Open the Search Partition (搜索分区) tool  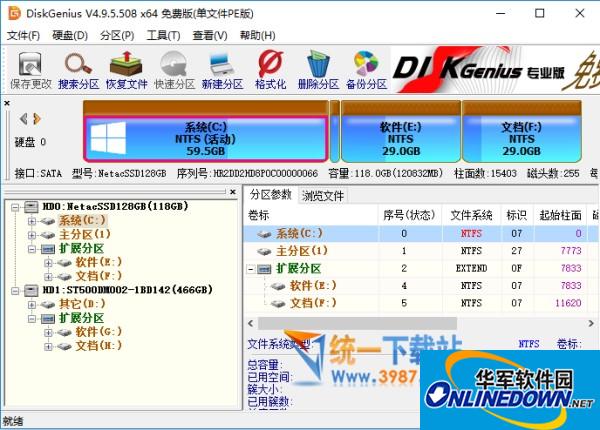click(78, 71)
